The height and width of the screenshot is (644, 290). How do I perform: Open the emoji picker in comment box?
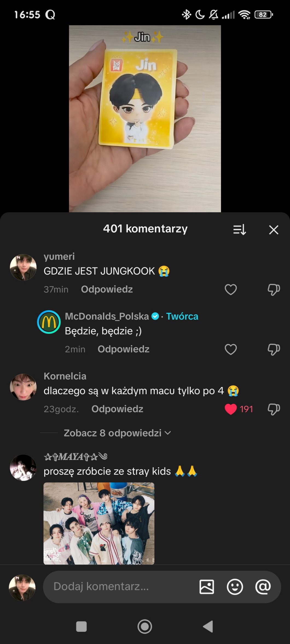pyautogui.click(x=235, y=587)
